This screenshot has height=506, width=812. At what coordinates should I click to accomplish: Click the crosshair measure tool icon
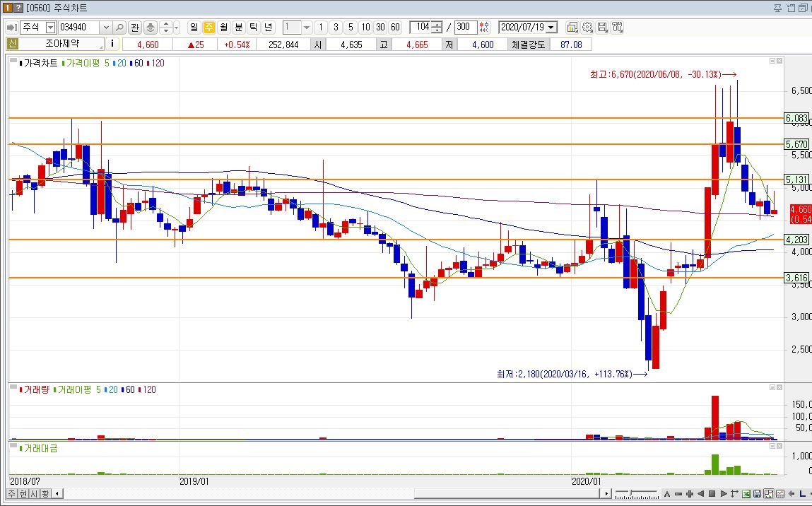coord(734,493)
